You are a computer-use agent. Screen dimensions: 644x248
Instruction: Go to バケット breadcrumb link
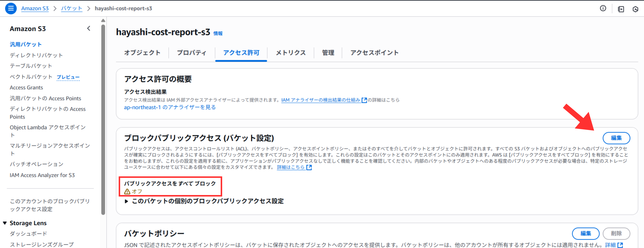click(x=72, y=8)
